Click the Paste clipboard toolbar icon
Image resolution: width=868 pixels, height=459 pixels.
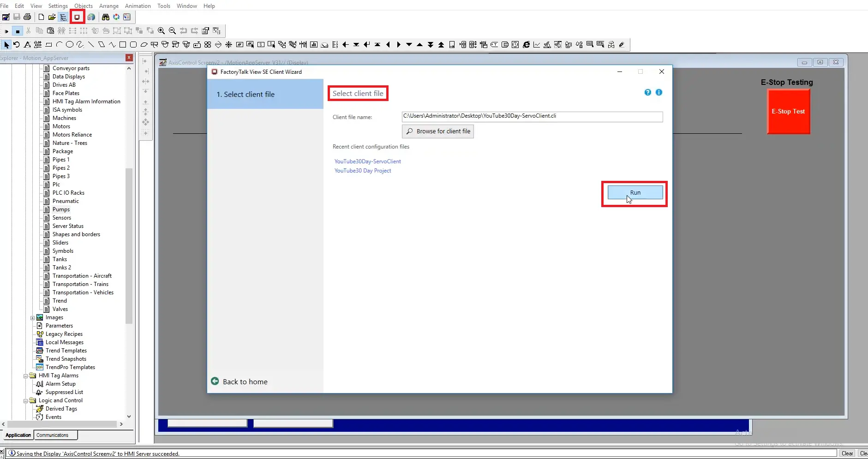(x=50, y=31)
